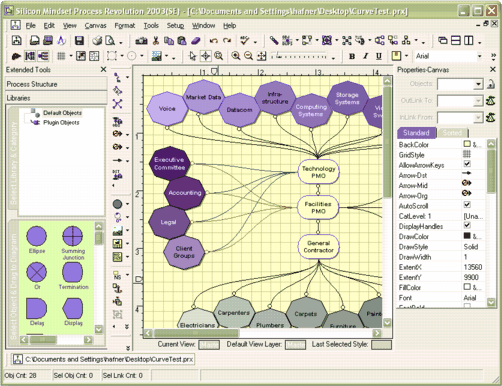Toggle Italic text formatting
The height and width of the screenshot is (386, 502).
click(365, 56)
